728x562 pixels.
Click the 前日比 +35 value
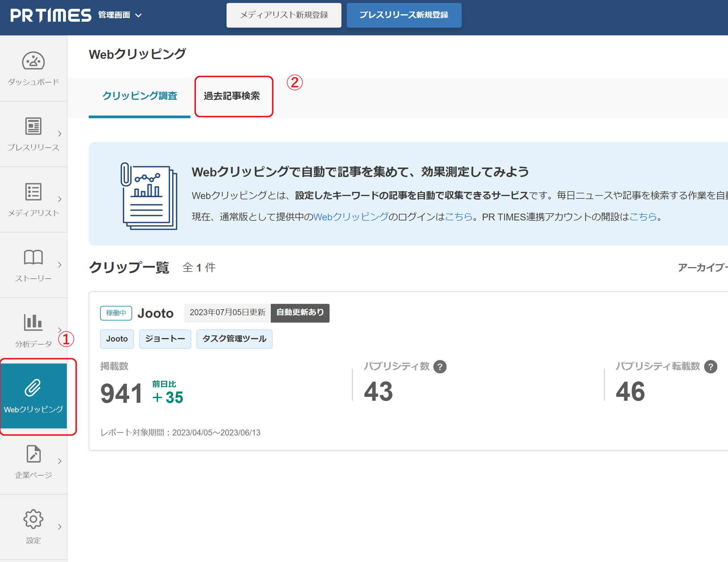click(168, 392)
